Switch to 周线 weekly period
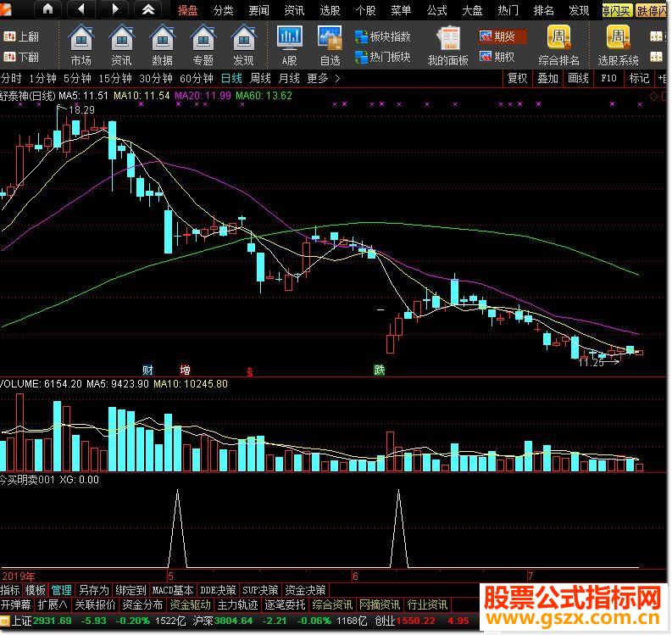The width and height of the screenshot is (672, 635). click(260, 79)
